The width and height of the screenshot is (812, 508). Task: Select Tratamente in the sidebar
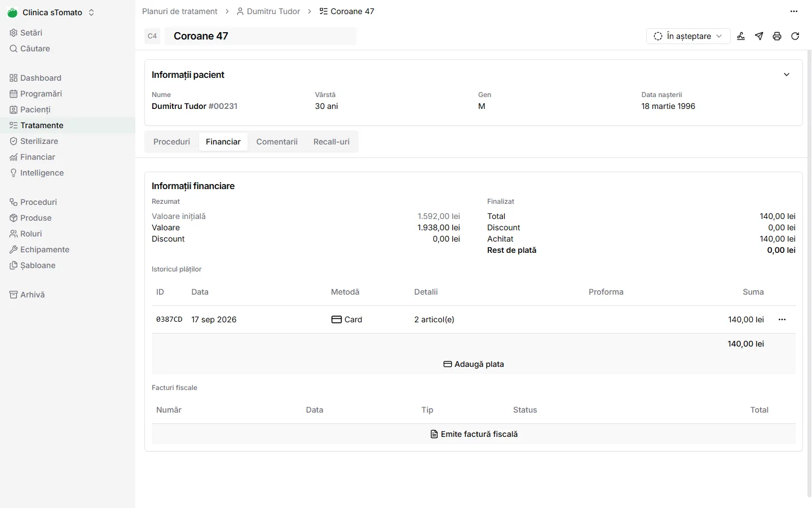pyautogui.click(x=68, y=125)
